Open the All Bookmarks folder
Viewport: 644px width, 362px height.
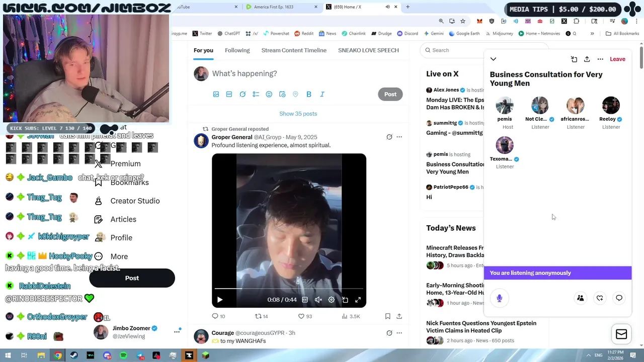point(622,34)
